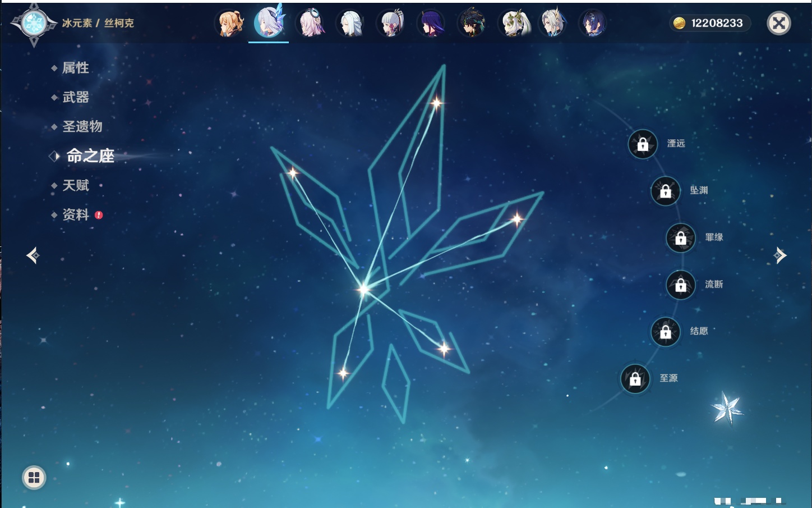Open the locked 坠渊 constellation node
Viewport: 812px width, 508px height.
point(666,191)
